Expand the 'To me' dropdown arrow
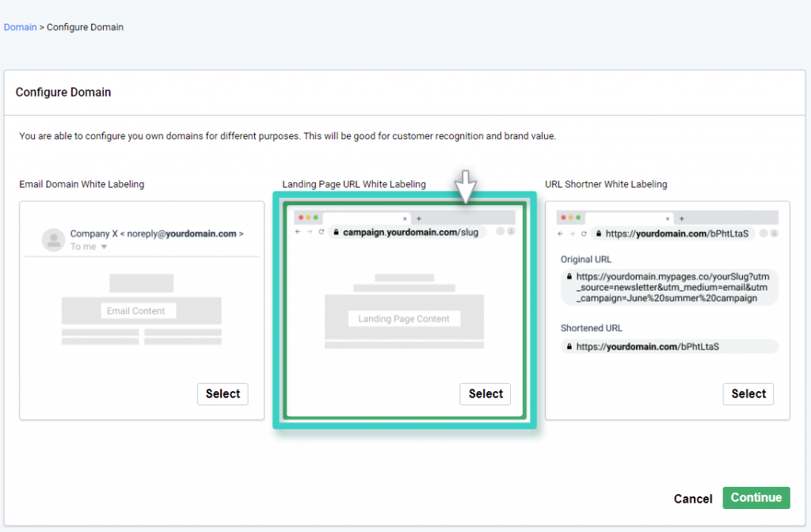Screen dimensions: 811x532 [104, 247]
